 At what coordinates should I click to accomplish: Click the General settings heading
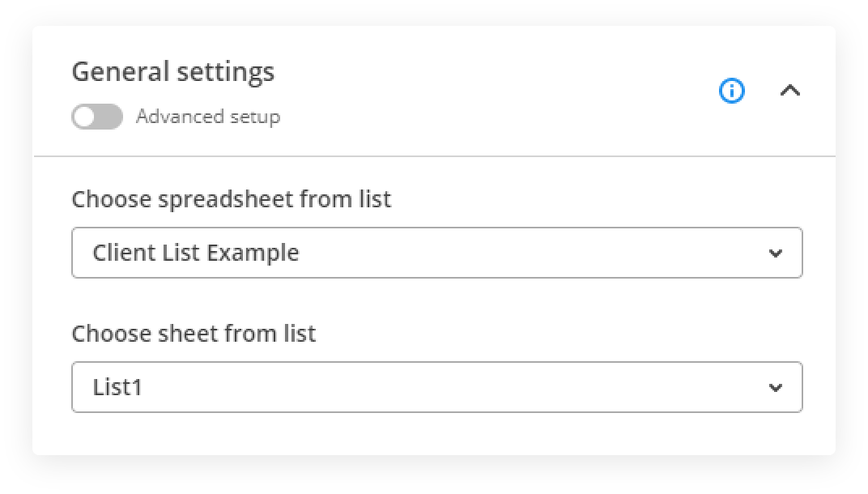tap(173, 72)
